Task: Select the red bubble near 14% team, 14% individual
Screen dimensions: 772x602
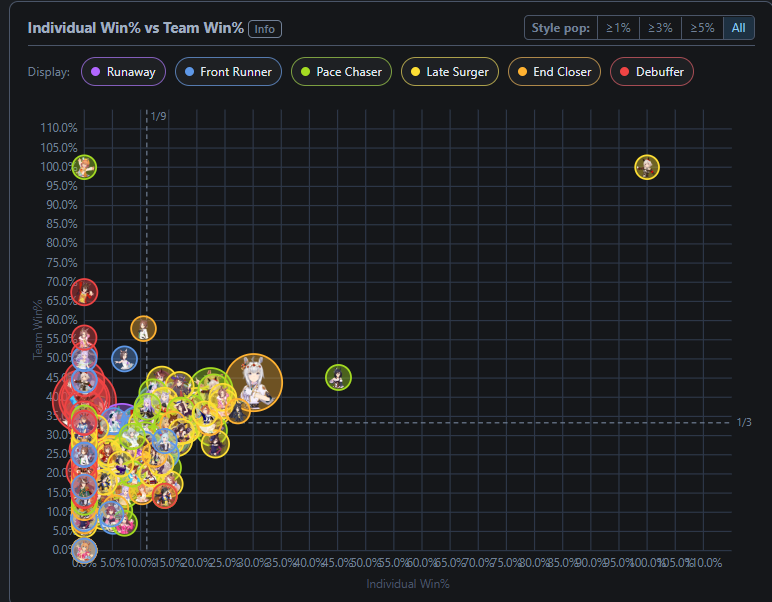Action: [x=165, y=496]
